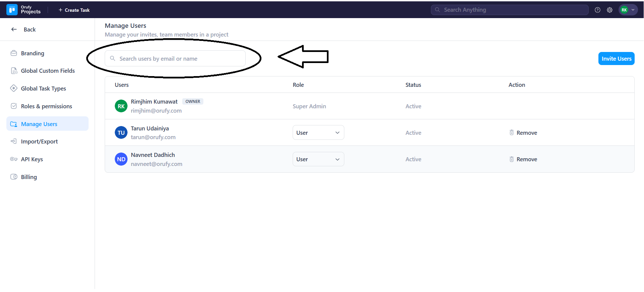The width and height of the screenshot is (644, 292).
Task: Click the ND avatar for Navneet Dadhich
Action: [121, 159]
